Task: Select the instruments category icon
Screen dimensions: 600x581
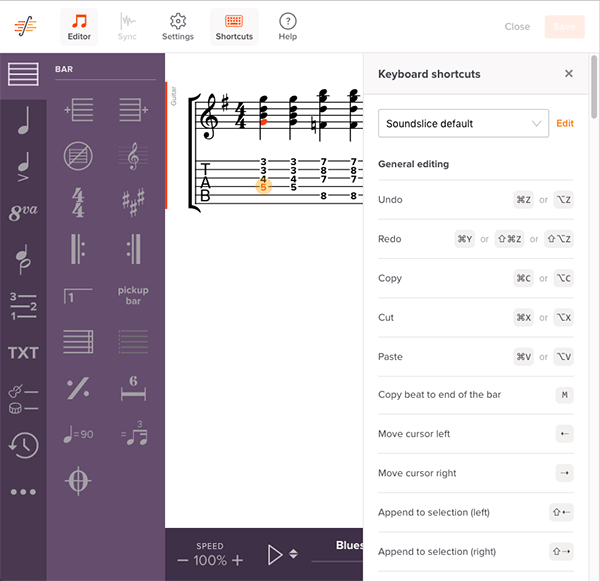Action: [23, 399]
